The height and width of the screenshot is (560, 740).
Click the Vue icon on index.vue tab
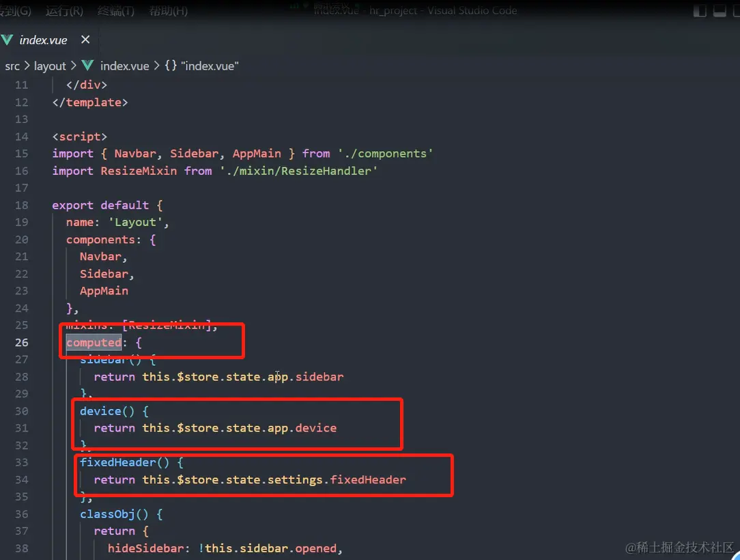7,40
